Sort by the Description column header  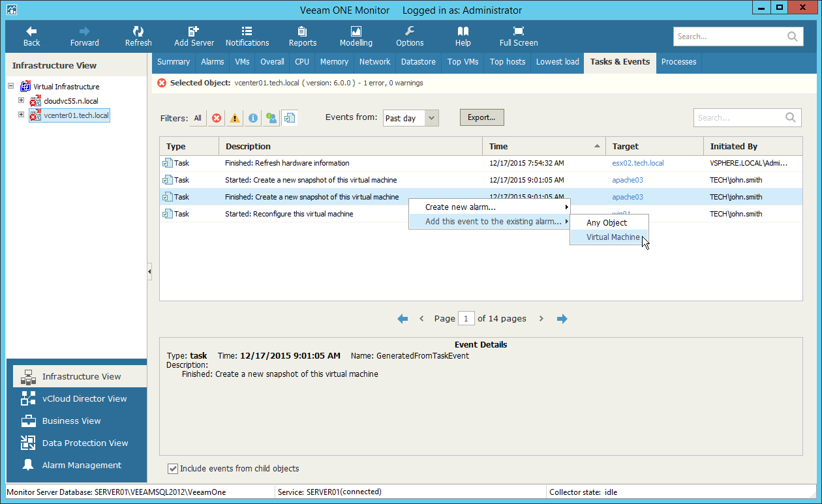click(350, 147)
